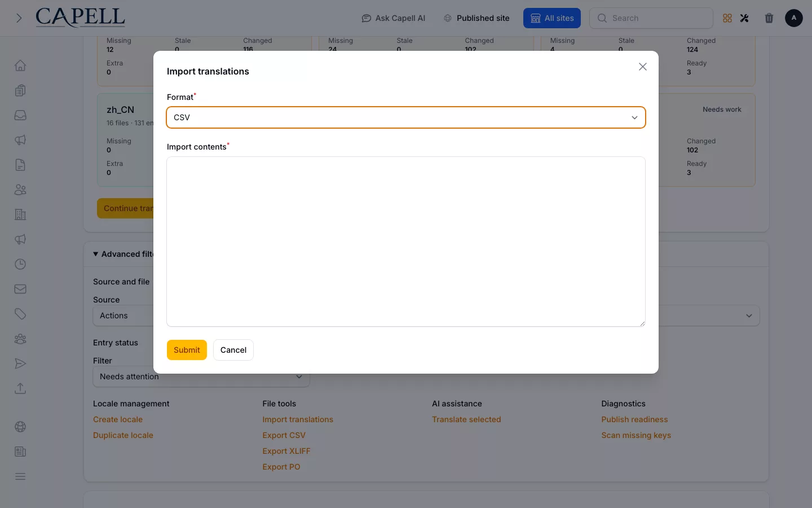Click the Capell logo
This screenshot has height=508, width=812.
point(80,17)
